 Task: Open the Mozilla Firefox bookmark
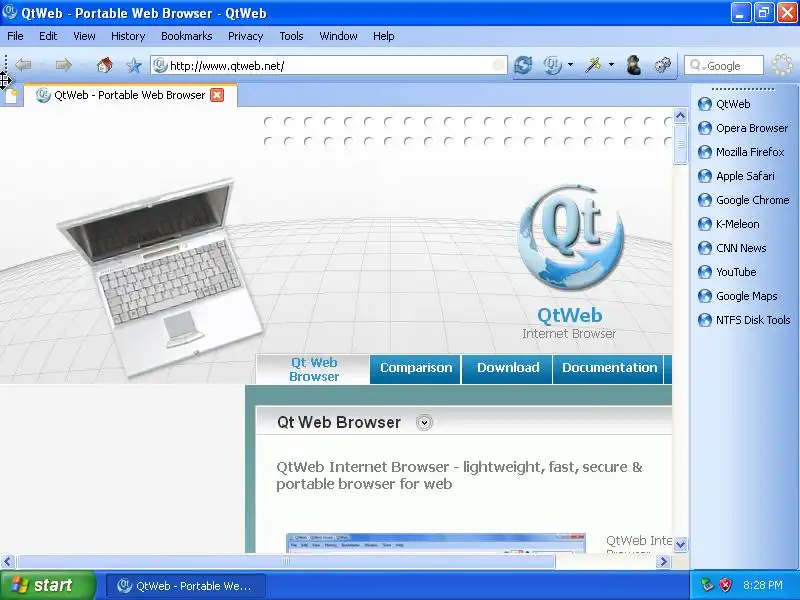click(741, 152)
